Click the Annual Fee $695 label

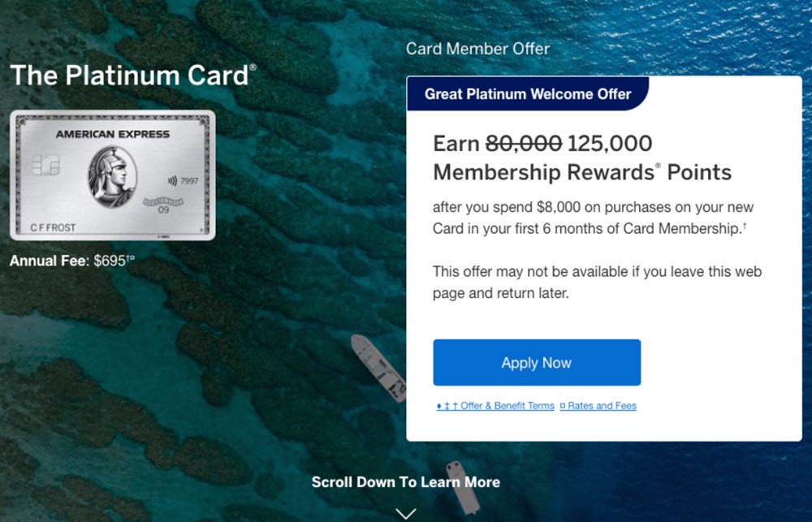(65, 260)
